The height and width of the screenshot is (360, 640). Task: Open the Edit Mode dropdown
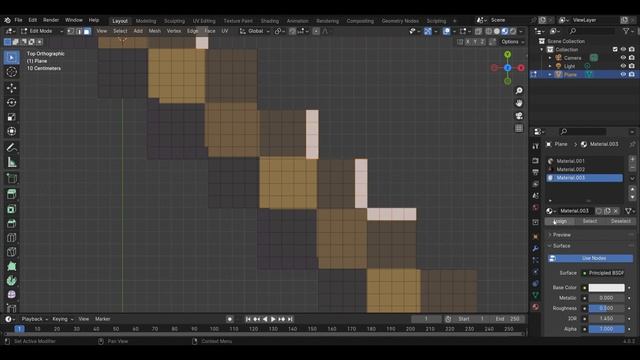tap(42, 31)
